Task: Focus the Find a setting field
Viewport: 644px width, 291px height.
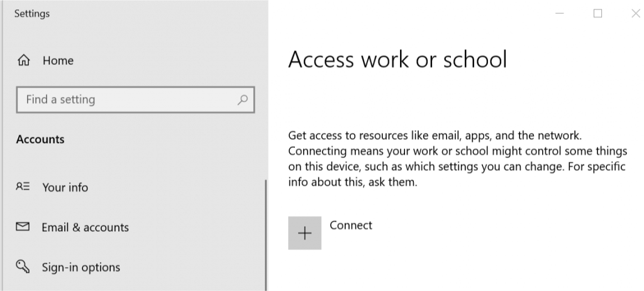Action: pos(136,100)
